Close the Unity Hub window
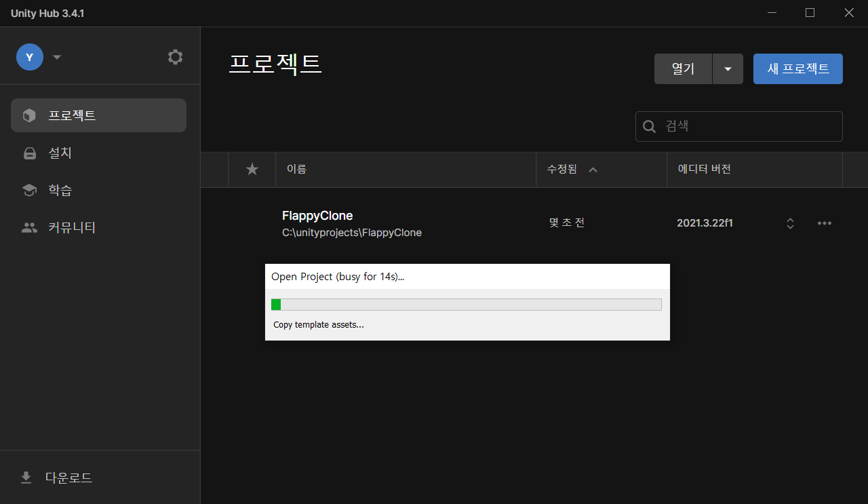Viewport: 868px width, 504px height. click(x=849, y=13)
